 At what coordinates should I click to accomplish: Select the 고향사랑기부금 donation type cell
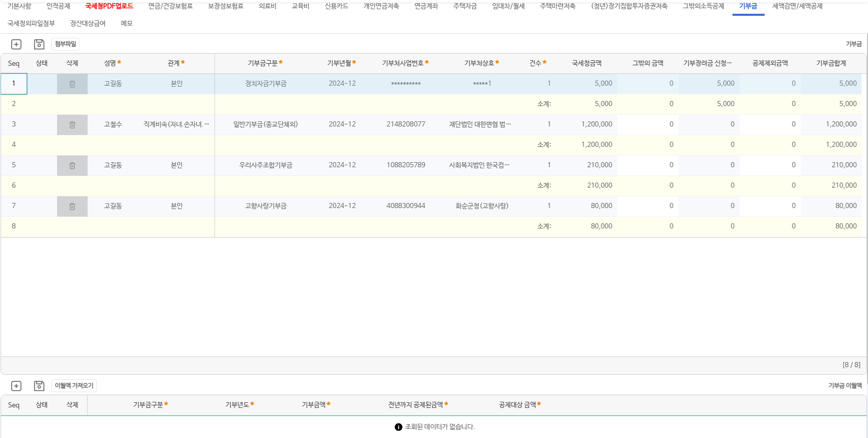[266, 206]
